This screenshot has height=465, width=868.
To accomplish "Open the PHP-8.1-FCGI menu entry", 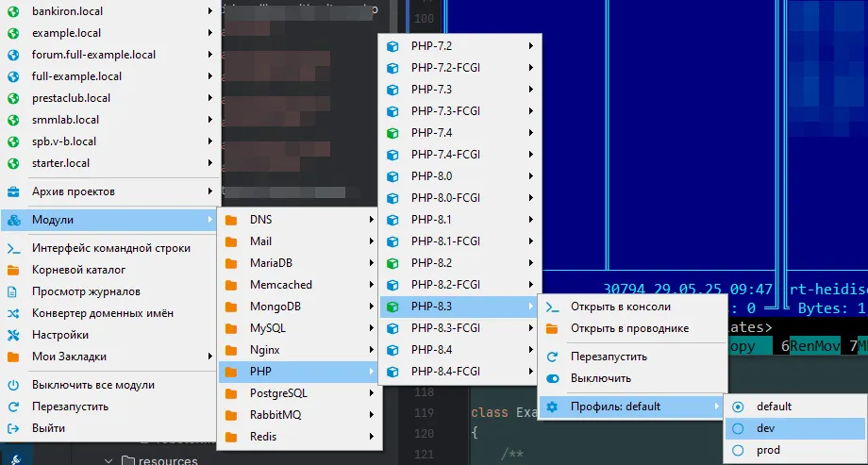I will tap(459, 241).
